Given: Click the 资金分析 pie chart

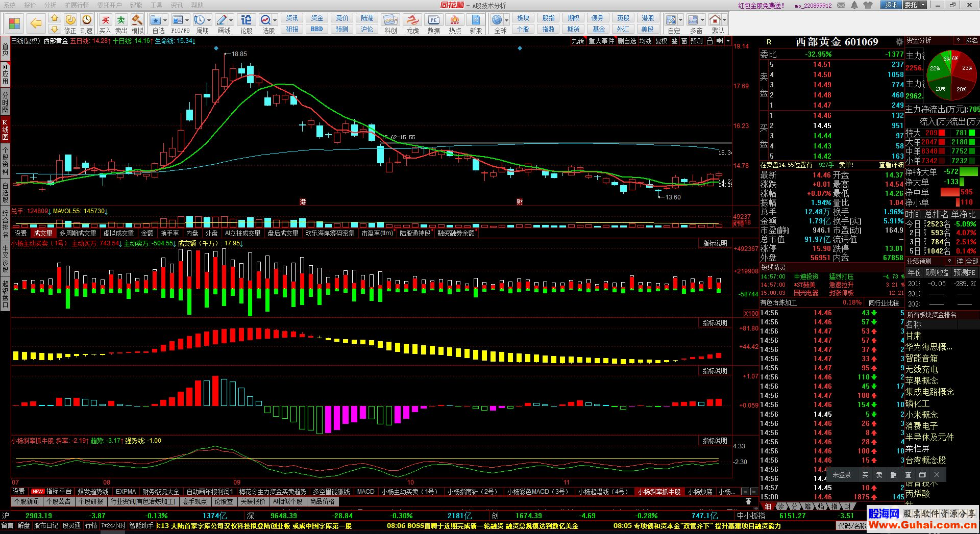Looking at the screenshot, I should [x=951, y=74].
